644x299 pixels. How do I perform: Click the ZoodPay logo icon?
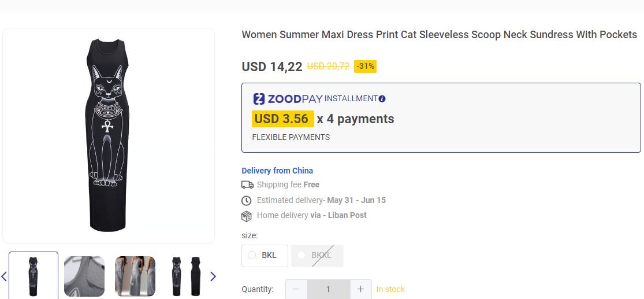[259, 99]
